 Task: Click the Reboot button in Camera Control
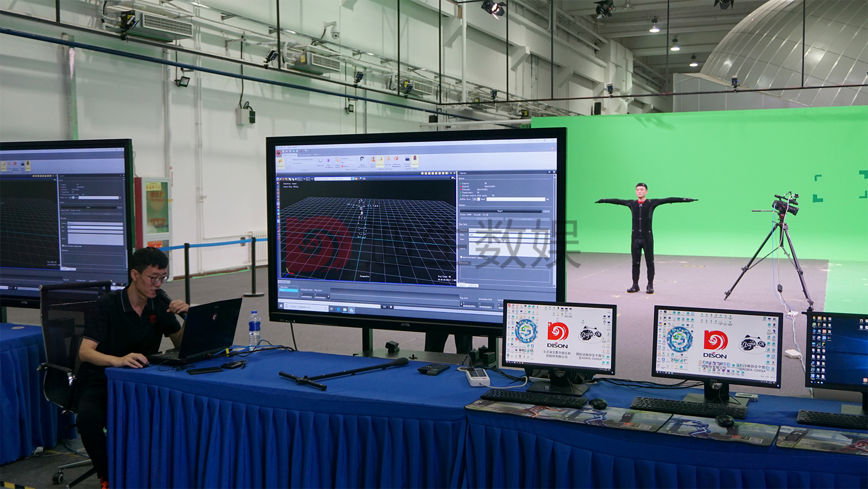(345, 166)
